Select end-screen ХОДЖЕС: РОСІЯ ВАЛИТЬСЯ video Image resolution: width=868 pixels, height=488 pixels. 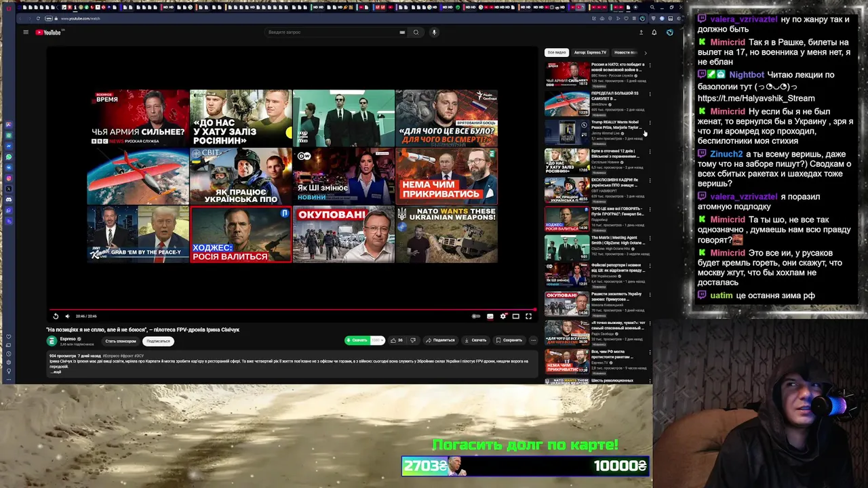coord(241,235)
